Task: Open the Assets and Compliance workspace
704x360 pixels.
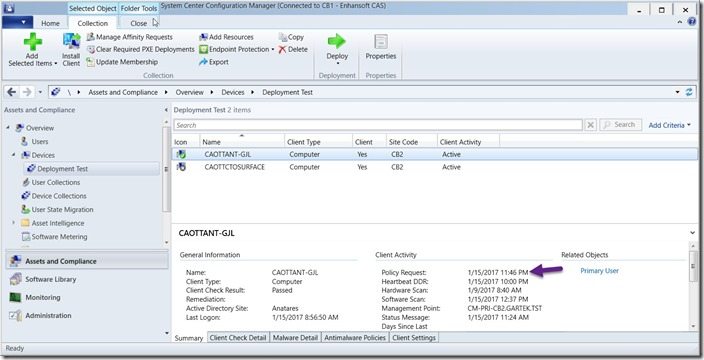Action: [x=87, y=261]
